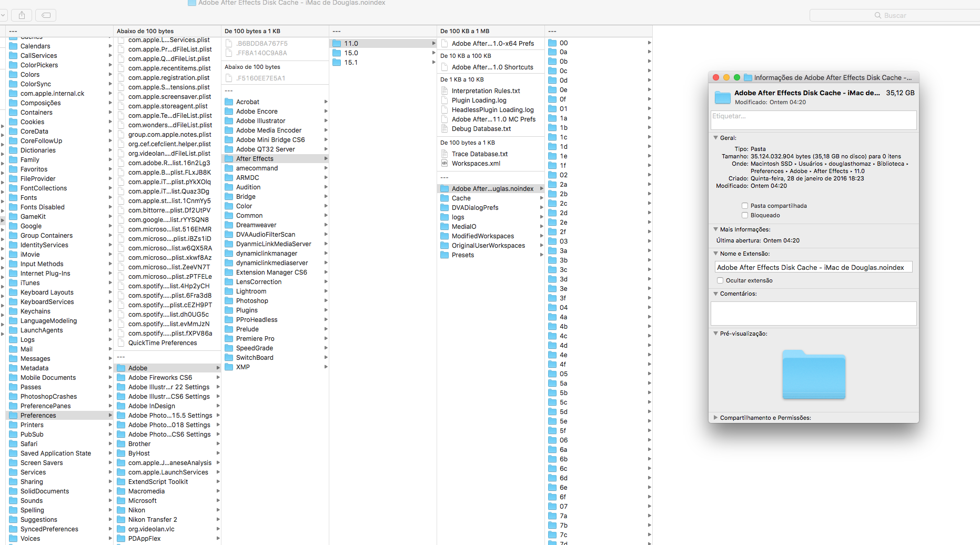Select the ExtendScript Toolkit folder

point(167,482)
